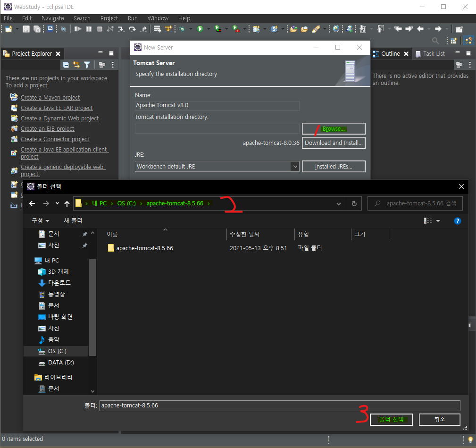Refresh the folder dialog location

point(354,203)
